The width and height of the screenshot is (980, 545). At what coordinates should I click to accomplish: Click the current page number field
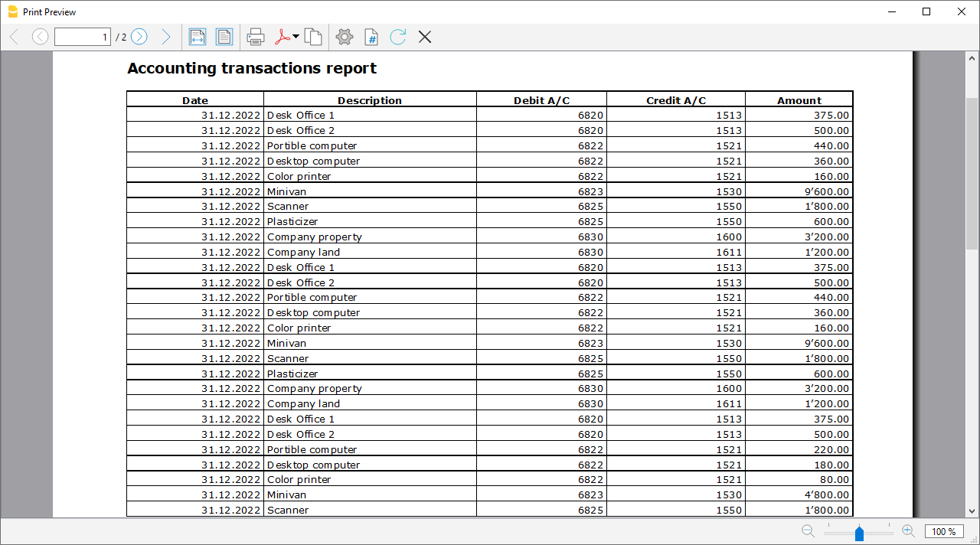coord(83,37)
